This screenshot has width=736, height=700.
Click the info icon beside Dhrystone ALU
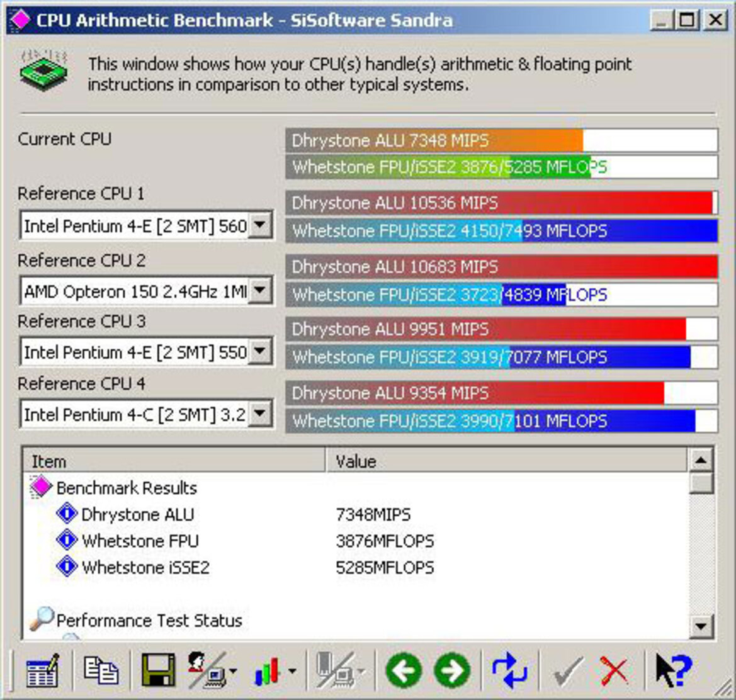[67, 513]
